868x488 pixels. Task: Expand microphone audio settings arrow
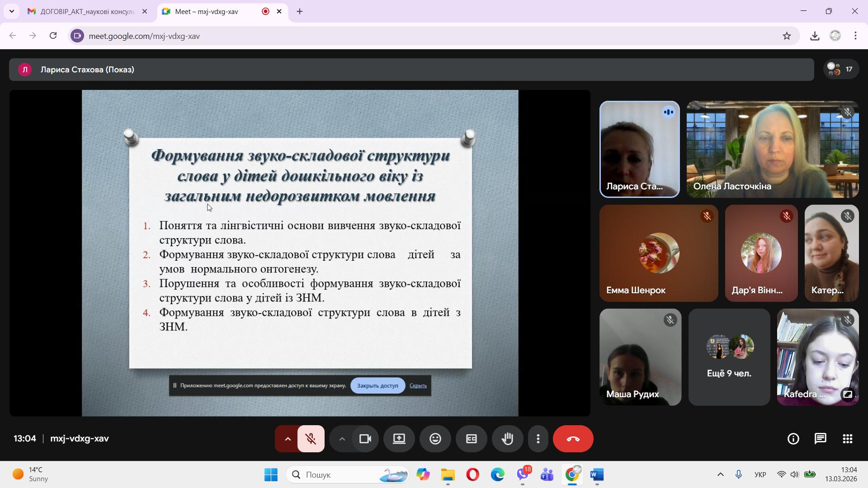pos(288,439)
